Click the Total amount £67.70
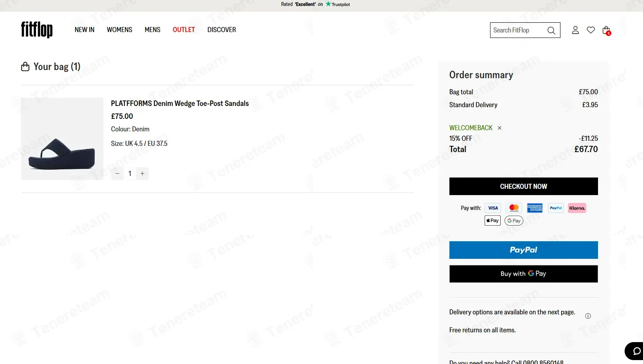643x364 pixels. click(586, 149)
